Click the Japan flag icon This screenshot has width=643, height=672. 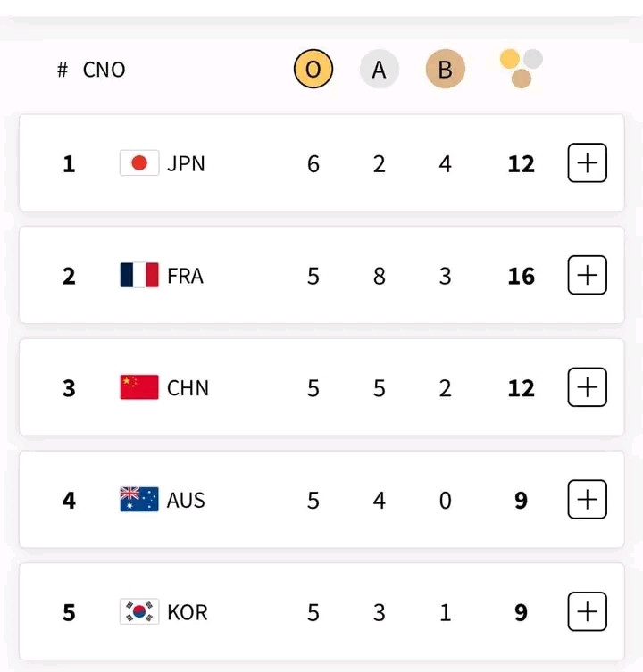point(139,163)
